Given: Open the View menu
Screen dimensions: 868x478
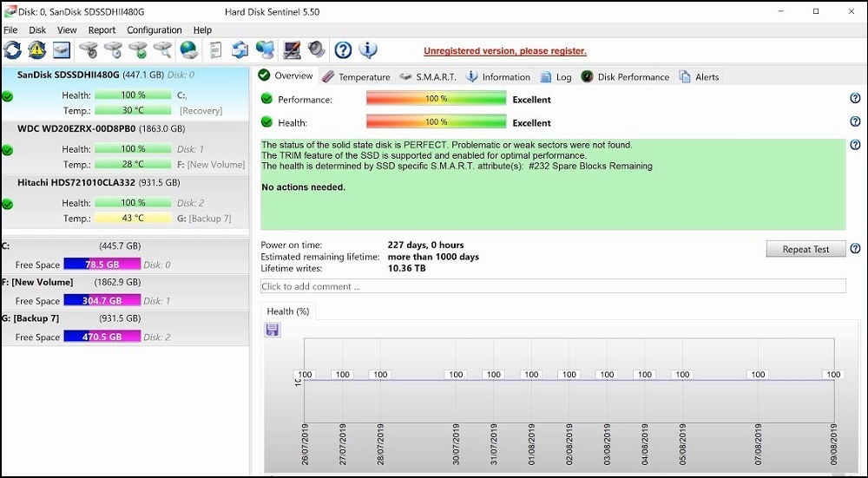Looking at the screenshot, I should (x=67, y=29).
